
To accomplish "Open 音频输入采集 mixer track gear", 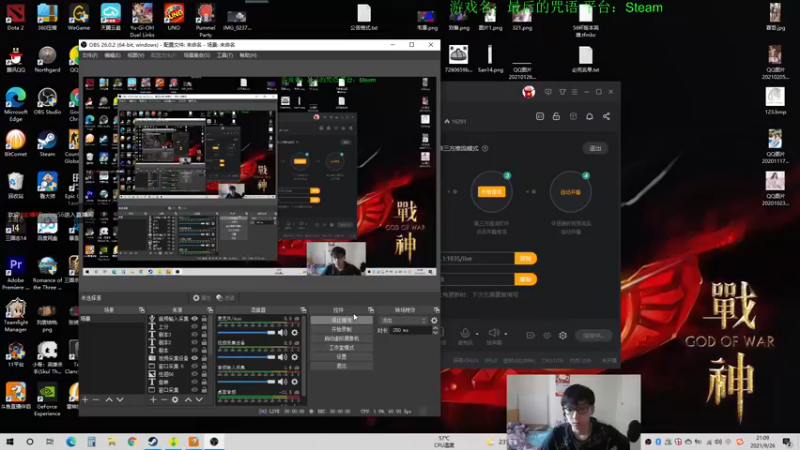I will pos(294,382).
